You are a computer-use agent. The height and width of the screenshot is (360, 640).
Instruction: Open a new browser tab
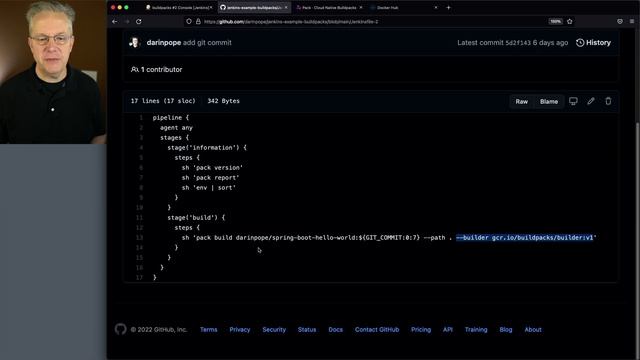click(449, 7)
